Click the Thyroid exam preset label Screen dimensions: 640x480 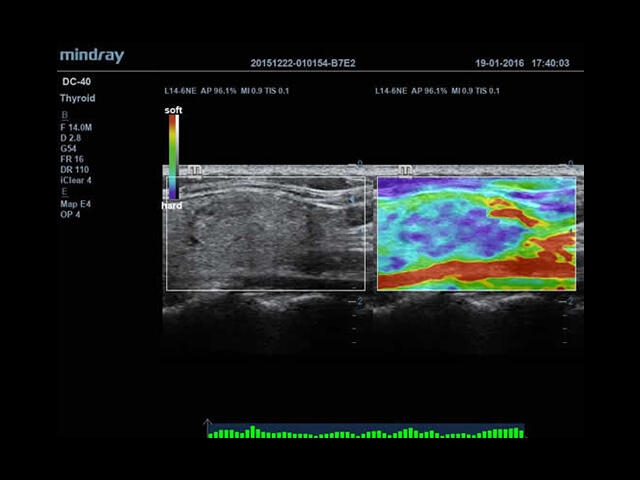[78, 99]
